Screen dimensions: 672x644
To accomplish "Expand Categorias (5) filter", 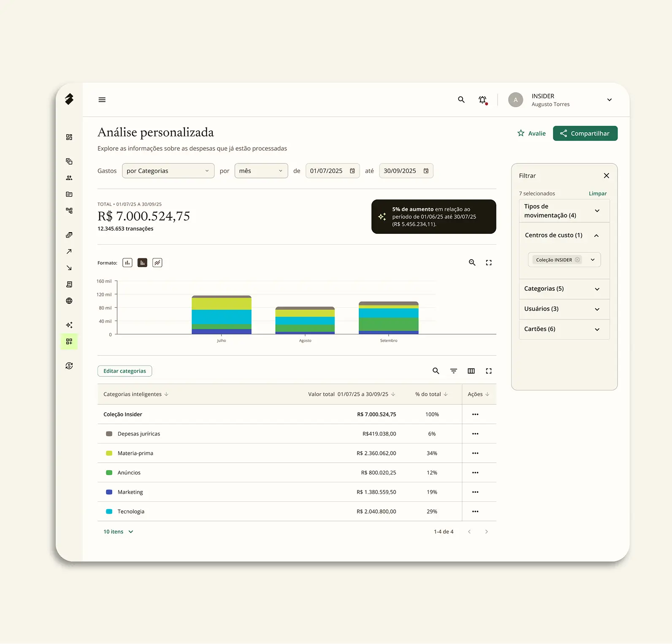I will (564, 289).
